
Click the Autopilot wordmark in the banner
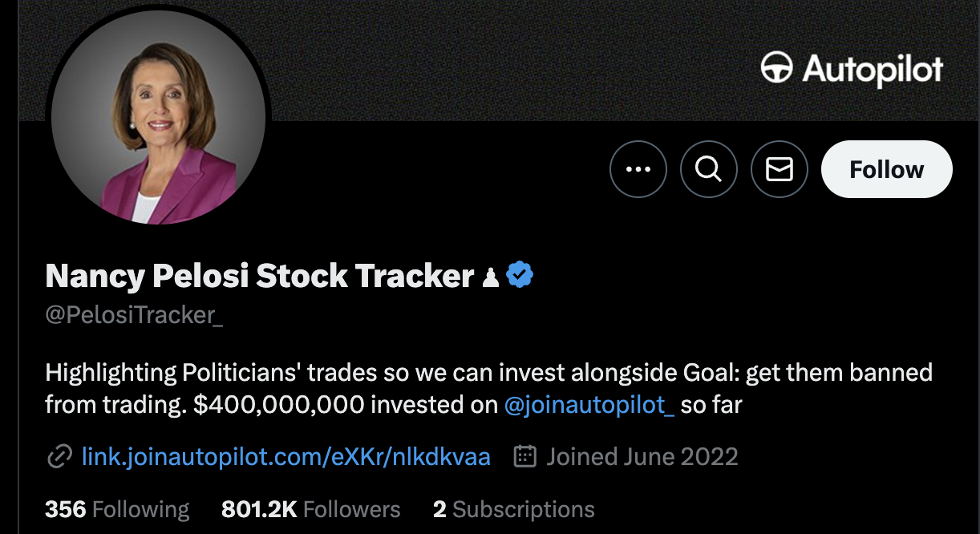coord(873,69)
